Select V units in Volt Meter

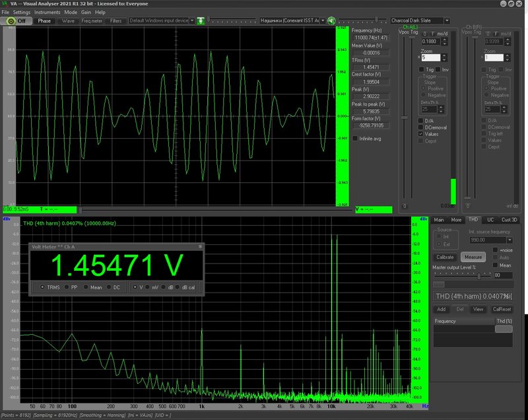135,287
